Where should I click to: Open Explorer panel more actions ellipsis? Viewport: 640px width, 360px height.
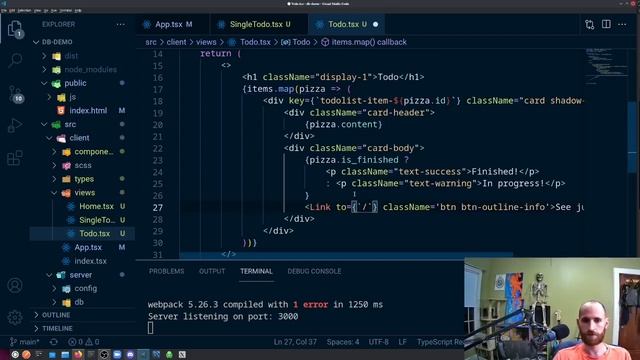[x=120, y=24]
